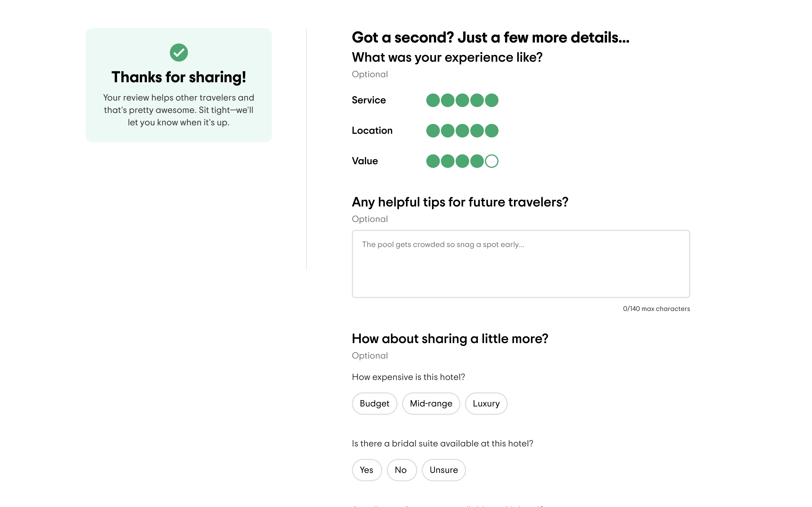Select Budget for hotel expense
Image resolution: width=812 pixels, height=507 pixels.
(374, 403)
